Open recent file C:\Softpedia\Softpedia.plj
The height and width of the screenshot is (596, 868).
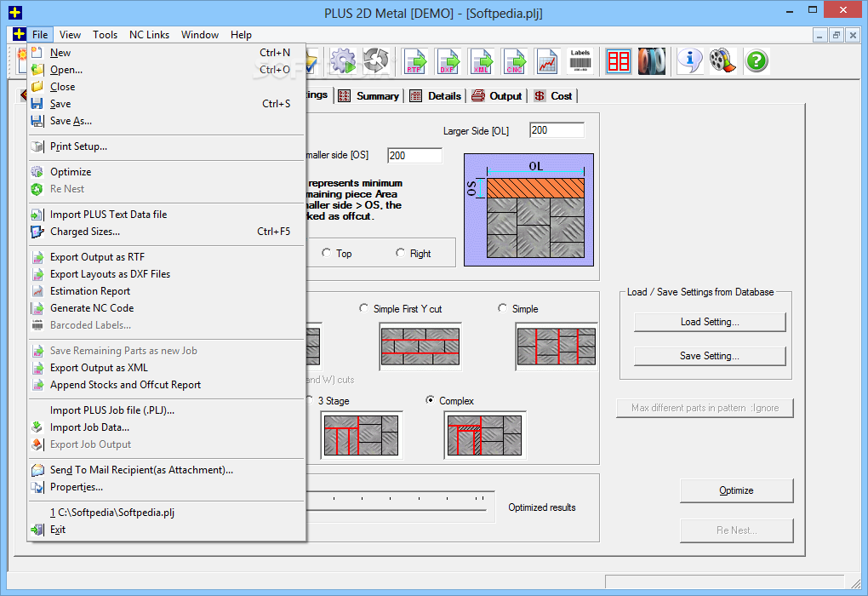pyautogui.click(x=167, y=513)
